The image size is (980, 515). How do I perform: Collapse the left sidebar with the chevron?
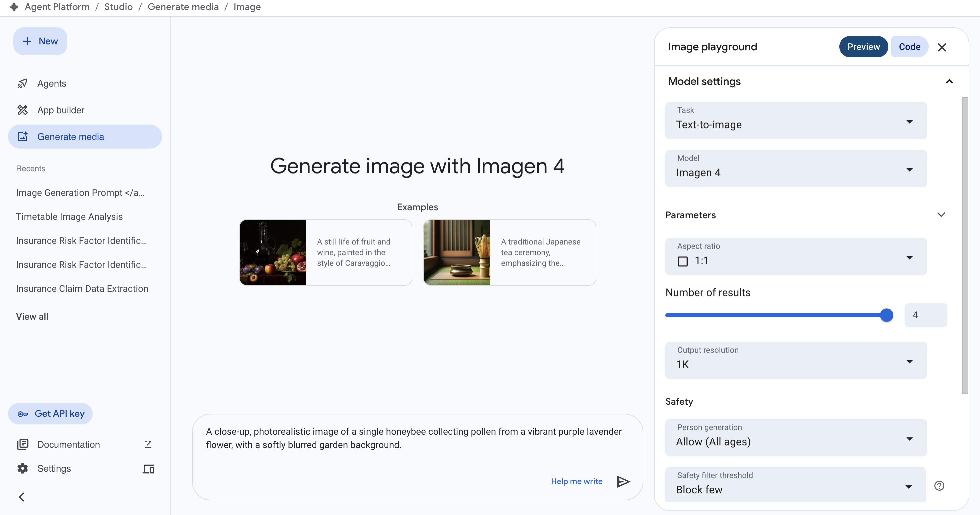pos(22,497)
